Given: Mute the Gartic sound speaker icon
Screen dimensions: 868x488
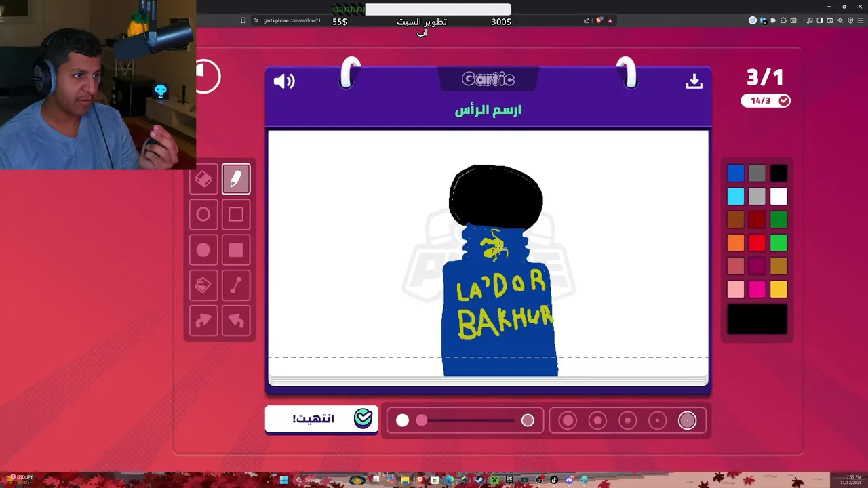Looking at the screenshot, I should point(284,81).
